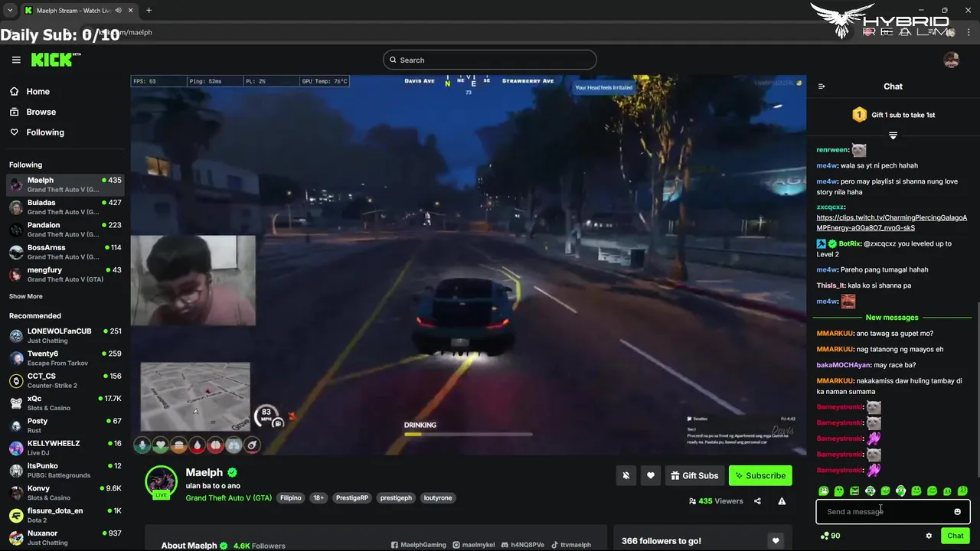Share the stream
Viewport: 980px width, 551px height.
757,501
